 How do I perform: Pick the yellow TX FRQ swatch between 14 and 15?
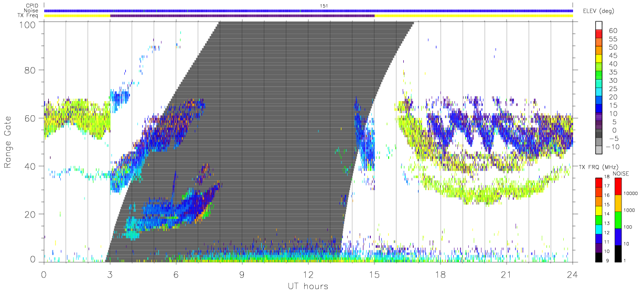coord(599,211)
